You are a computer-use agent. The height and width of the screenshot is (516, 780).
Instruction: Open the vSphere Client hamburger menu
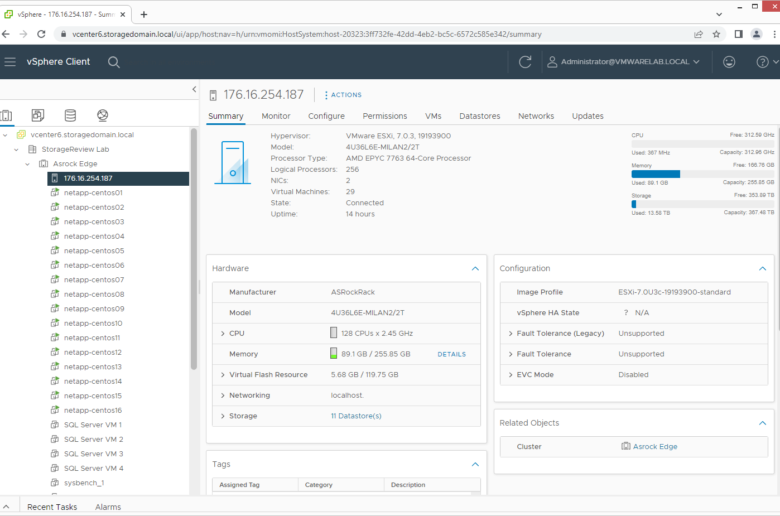point(10,62)
